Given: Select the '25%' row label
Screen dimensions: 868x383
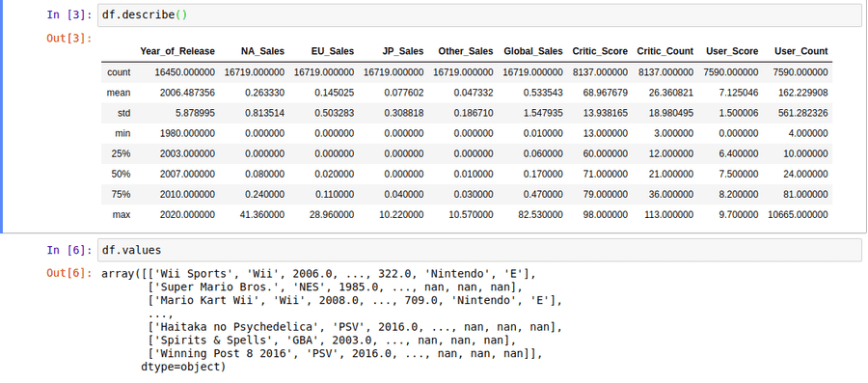Looking at the screenshot, I should [122, 153].
